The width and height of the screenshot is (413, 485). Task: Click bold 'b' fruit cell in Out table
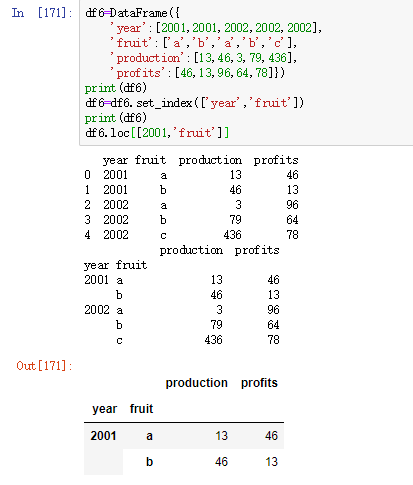click(149, 462)
